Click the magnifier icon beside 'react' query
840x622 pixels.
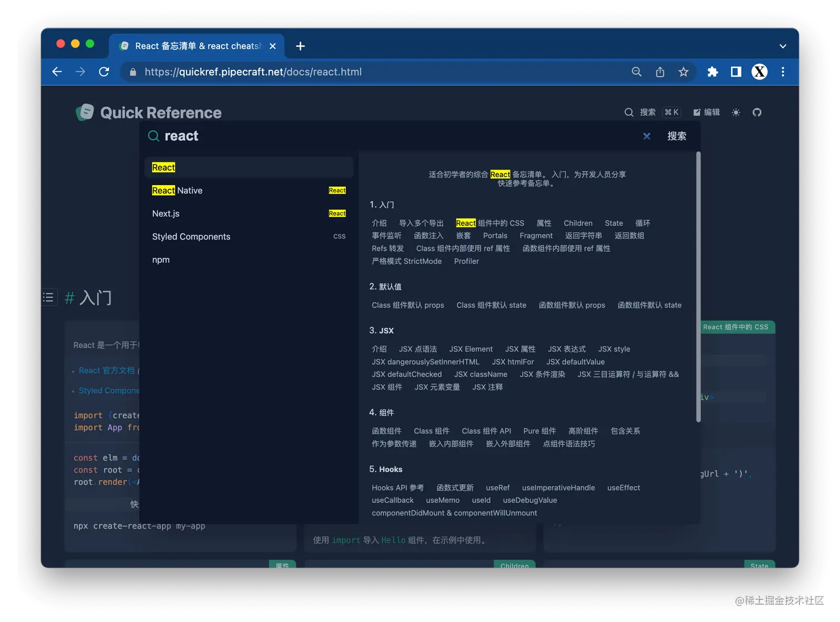click(154, 136)
